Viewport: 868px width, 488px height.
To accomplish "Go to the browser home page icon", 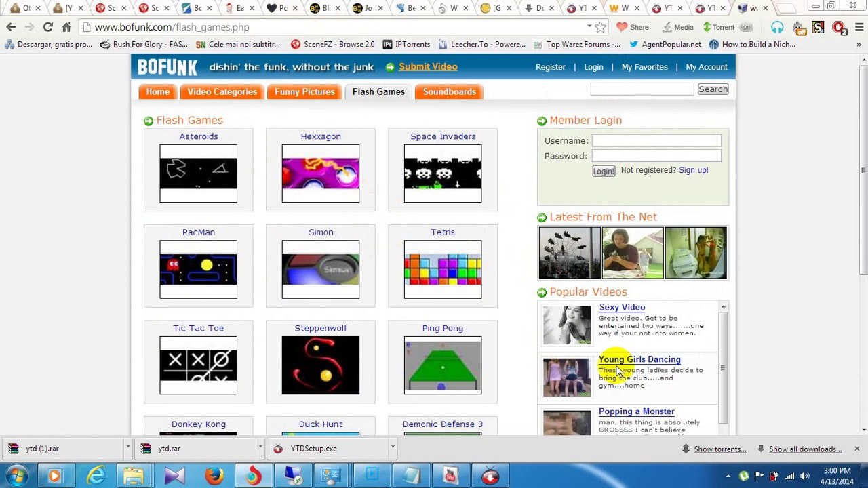I will [x=66, y=27].
